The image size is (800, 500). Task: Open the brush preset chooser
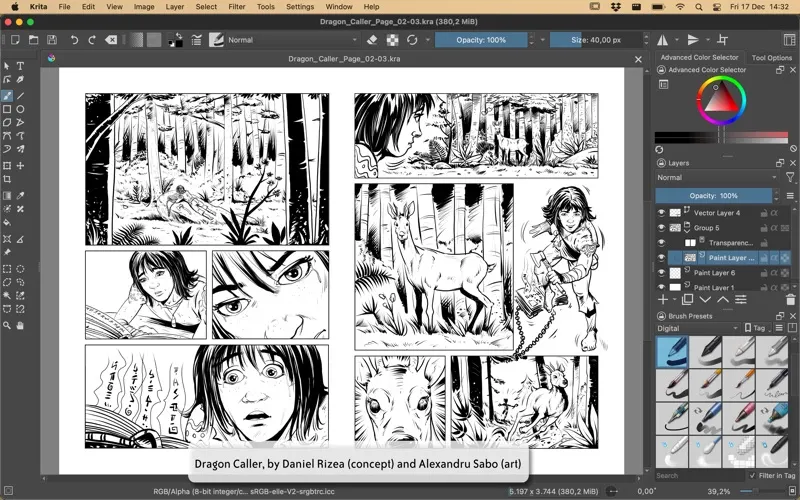[216, 40]
